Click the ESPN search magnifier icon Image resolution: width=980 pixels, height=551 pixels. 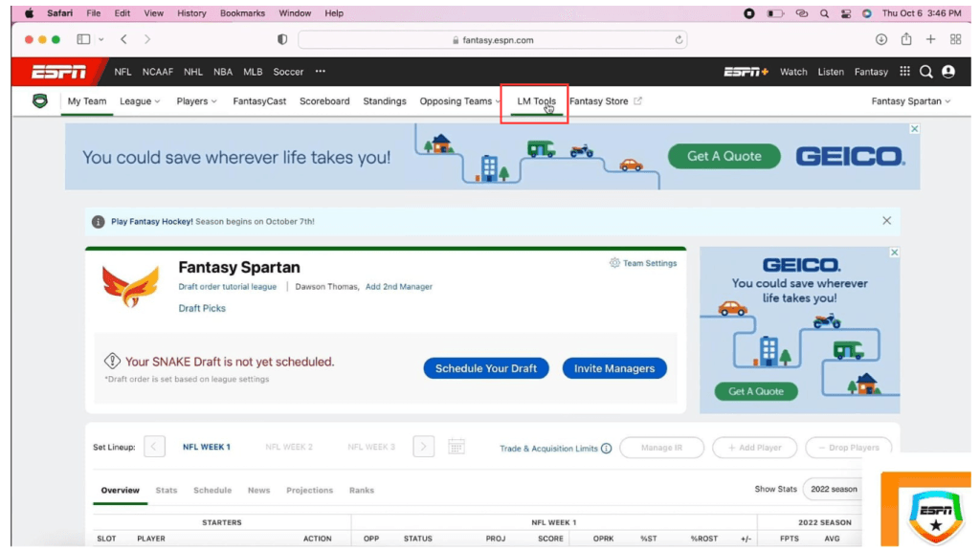(926, 72)
